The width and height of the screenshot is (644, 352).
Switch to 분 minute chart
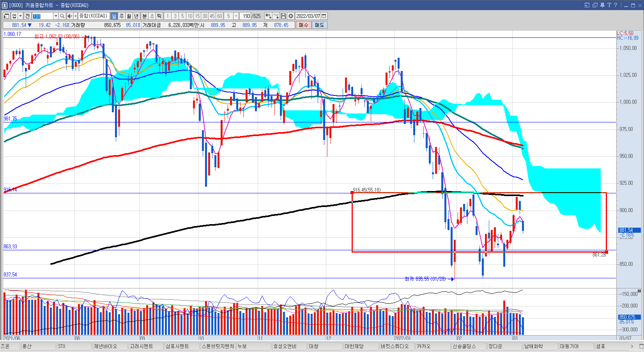(145, 16)
